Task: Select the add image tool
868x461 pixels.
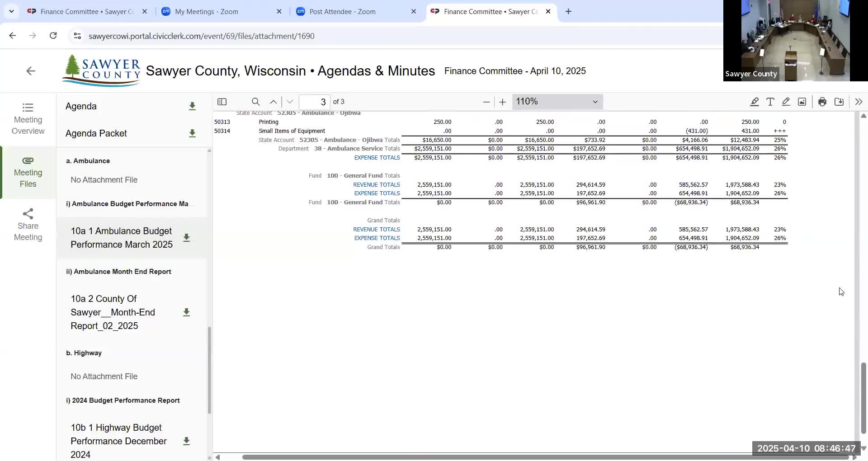Action: (802, 102)
